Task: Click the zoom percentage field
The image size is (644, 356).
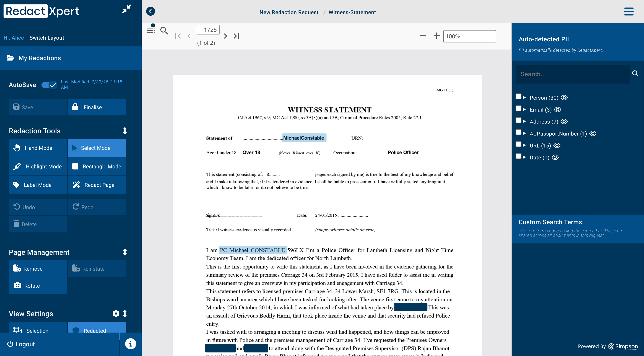Action: tap(469, 36)
